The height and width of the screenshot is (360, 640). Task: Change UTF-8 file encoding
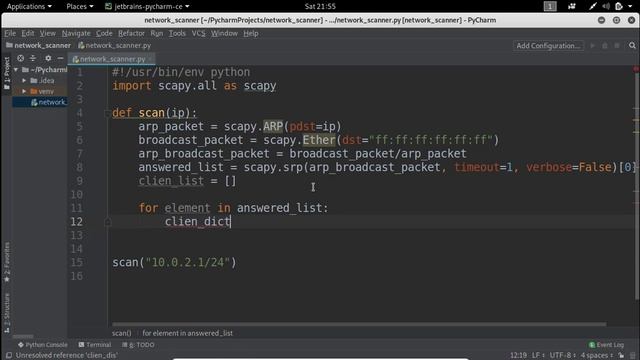tap(563, 356)
